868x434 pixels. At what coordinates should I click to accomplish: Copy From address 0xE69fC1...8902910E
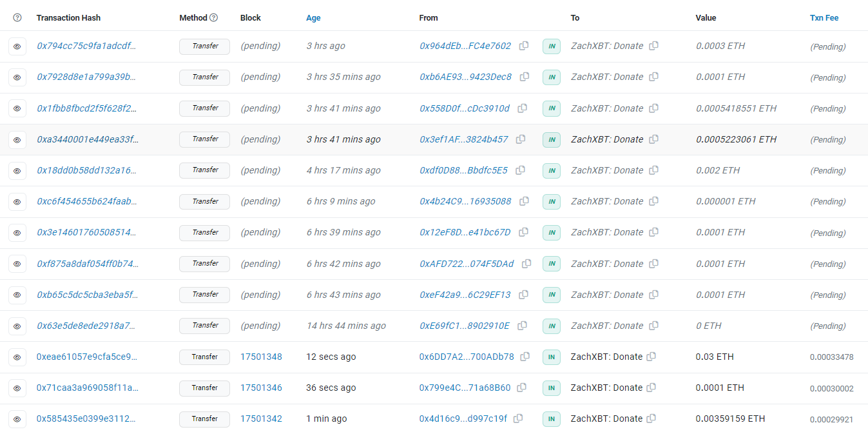[522, 326]
